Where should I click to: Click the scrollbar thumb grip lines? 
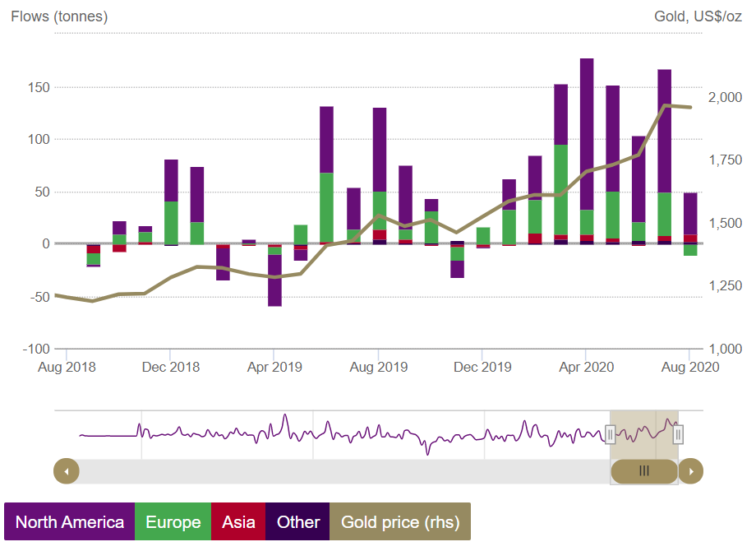point(644,471)
